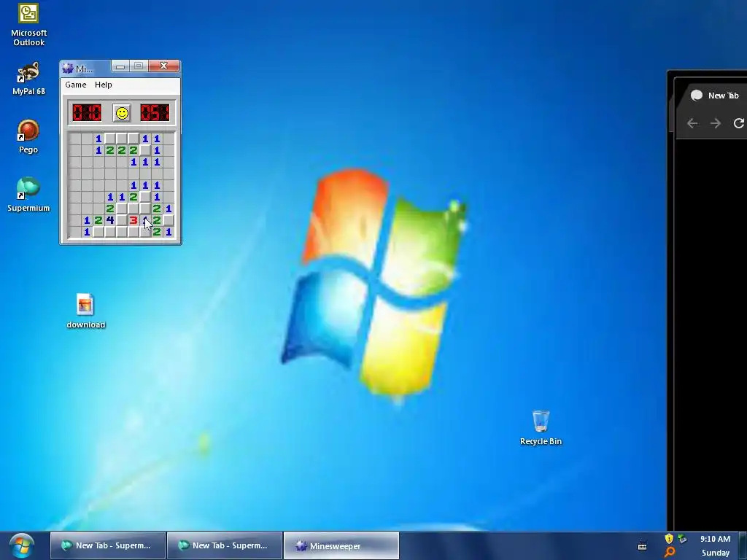747x560 pixels.
Task: Click the yellow shield tray icon
Action: 669,539
